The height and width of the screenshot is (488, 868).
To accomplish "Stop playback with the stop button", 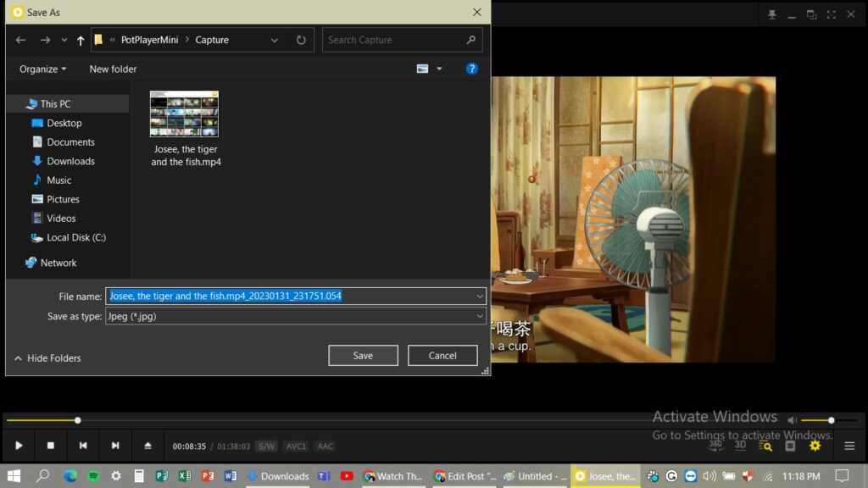I will (50, 446).
